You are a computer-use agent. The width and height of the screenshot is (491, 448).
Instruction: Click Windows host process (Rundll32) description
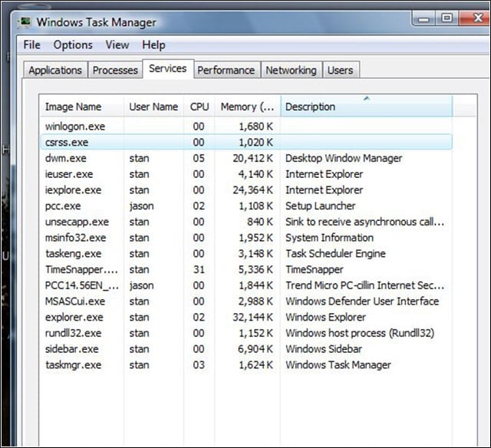click(360, 333)
